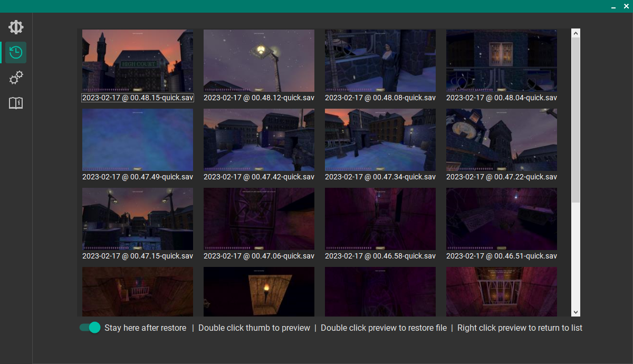The width and height of the screenshot is (633, 364).
Task: Click filename label 2023-02-17 @ 00.47.22-quick.sav
Action: coord(502,177)
